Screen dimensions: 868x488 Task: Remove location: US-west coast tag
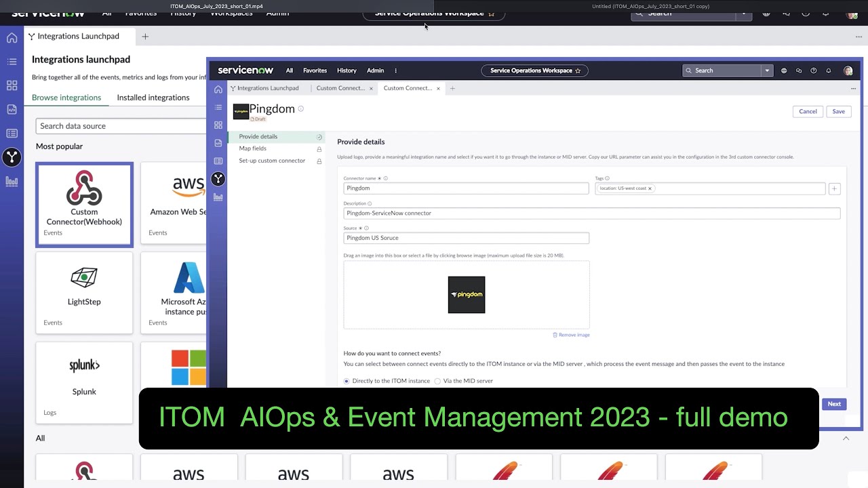(650, 188)
